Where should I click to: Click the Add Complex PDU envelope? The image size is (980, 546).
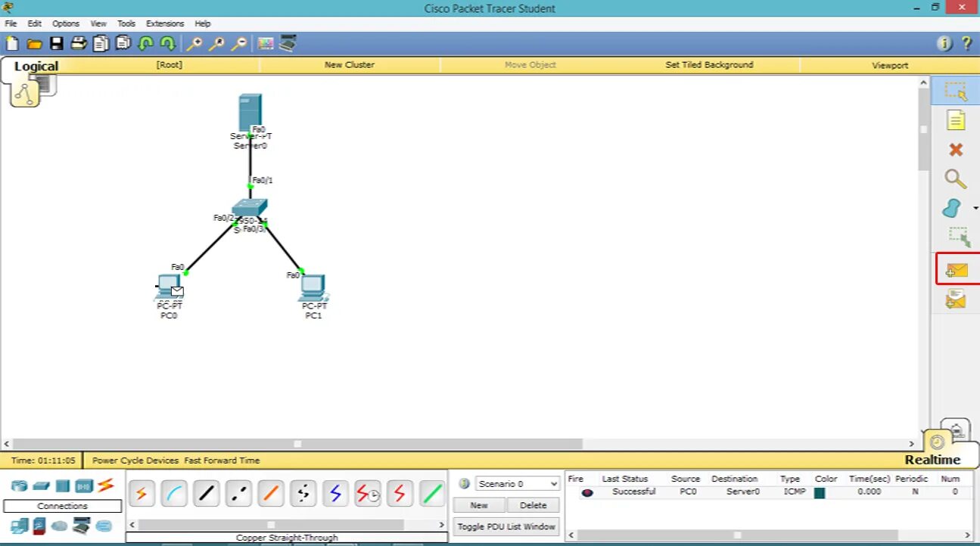tap(956, 299)
